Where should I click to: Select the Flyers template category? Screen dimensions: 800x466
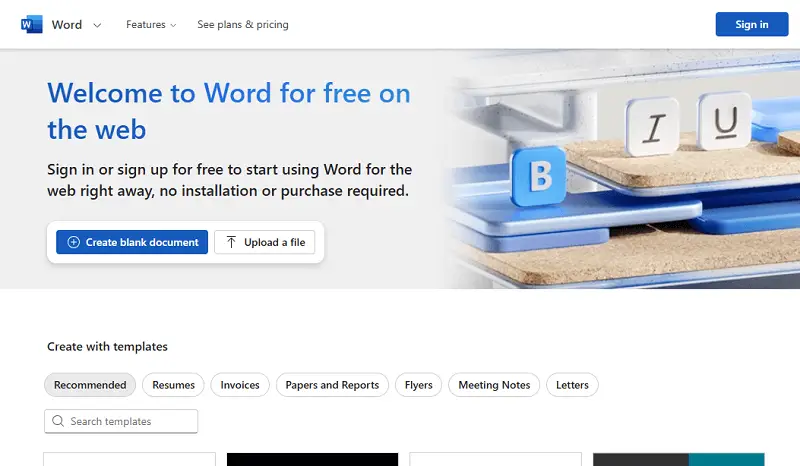point(418,385)
